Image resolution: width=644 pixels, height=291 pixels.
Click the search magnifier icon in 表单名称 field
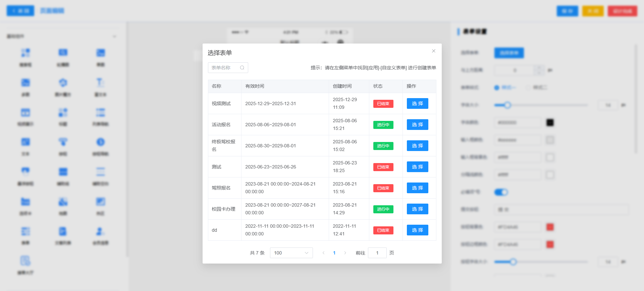tap(242, 68)
